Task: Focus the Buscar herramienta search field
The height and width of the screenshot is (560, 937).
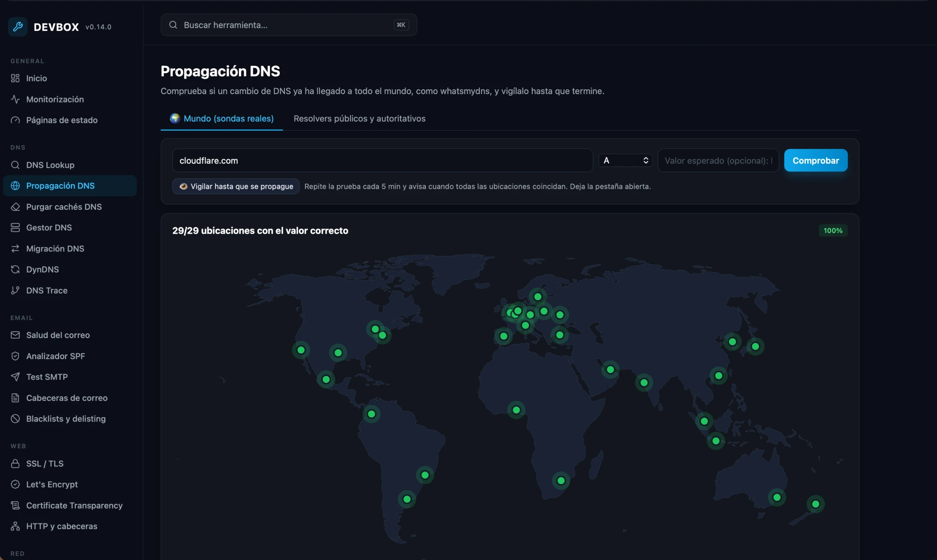Action: click(x=289, y=25)
